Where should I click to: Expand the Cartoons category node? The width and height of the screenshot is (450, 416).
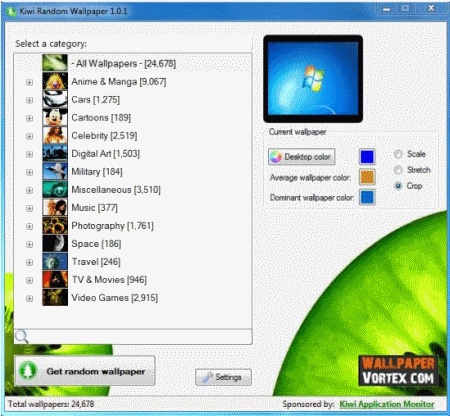pos(30,118)
